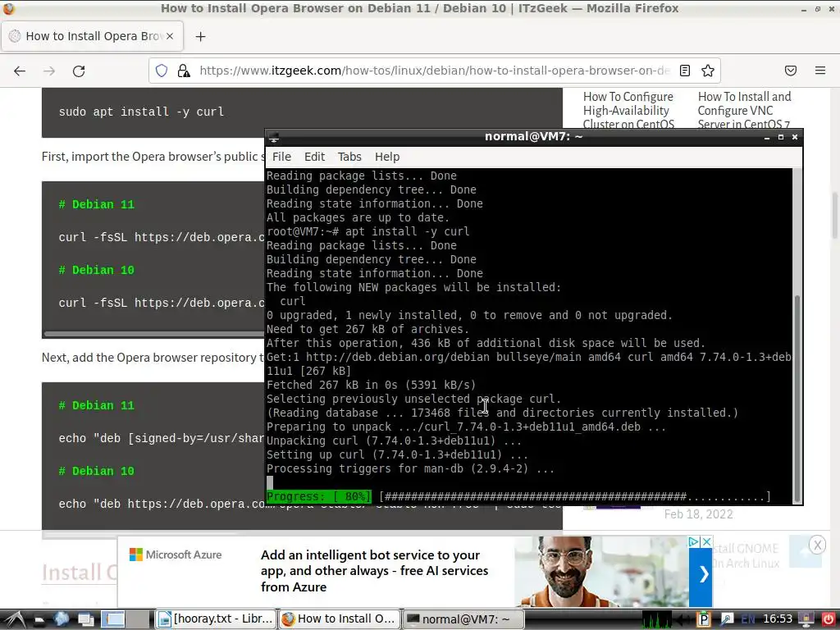This screenshot has height=630, width=840.
Task: Click first '# Debian 11' comment in code
Action: tap(97, 204)
